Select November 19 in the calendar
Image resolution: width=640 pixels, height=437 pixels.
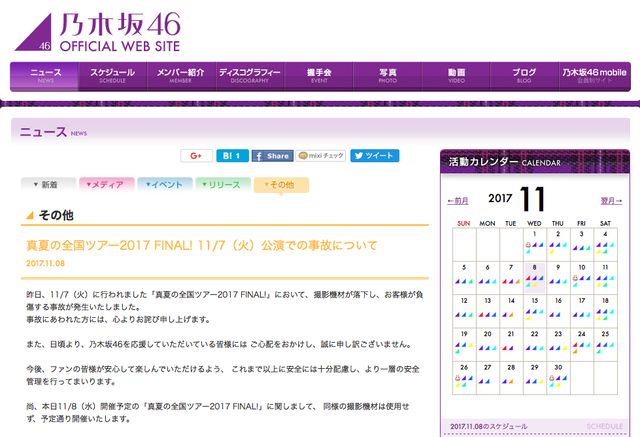464,344
